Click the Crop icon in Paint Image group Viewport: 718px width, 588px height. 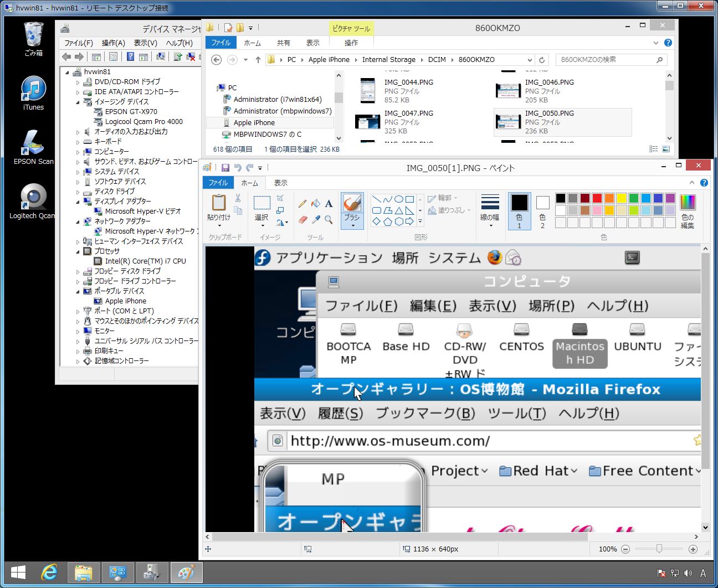coord(280,198)
